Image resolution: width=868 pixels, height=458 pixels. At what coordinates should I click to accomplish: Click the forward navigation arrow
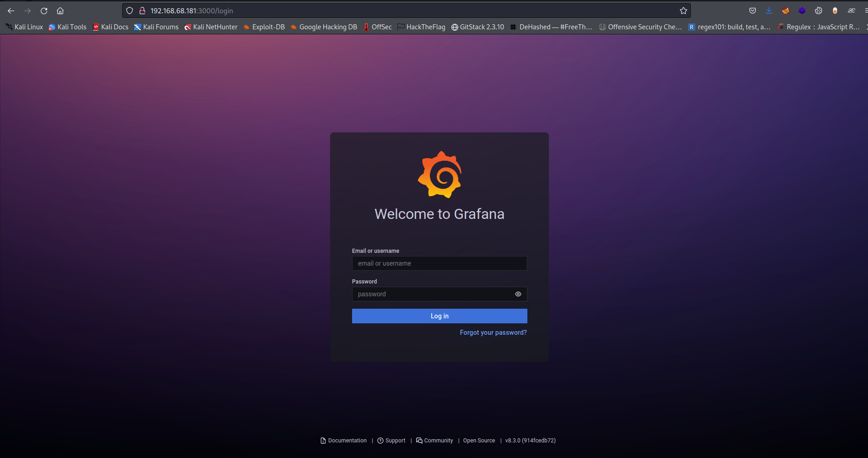[27, 11]
